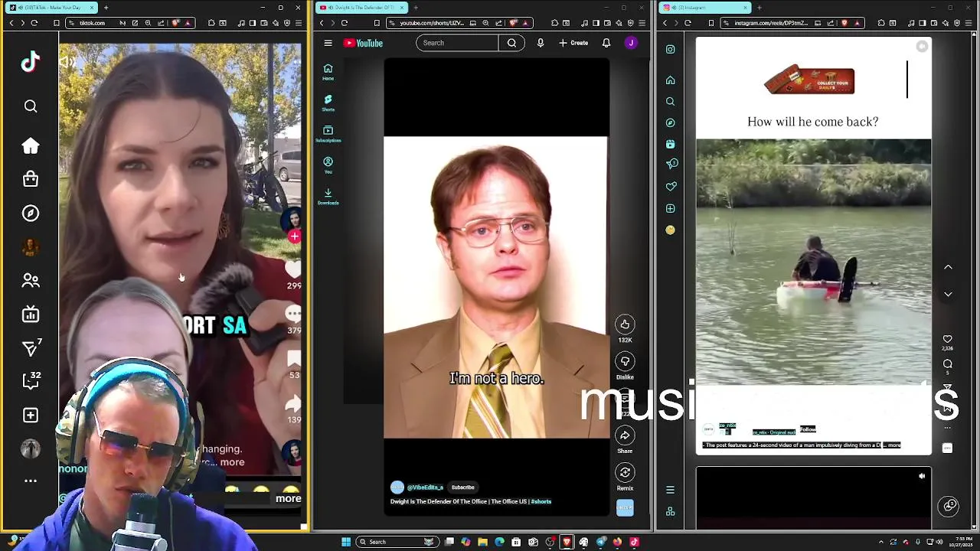Viewport: 980px width, 551px height.
Task: Go to Instagram Home icon
Action: tap(671, 80)
